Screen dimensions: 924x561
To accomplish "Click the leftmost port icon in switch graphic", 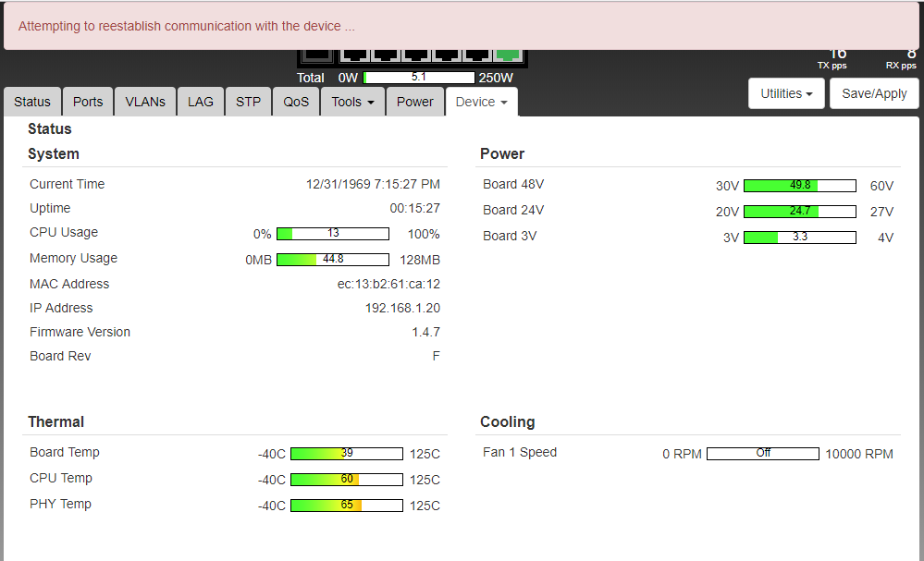I will click(x=317, y=55).
